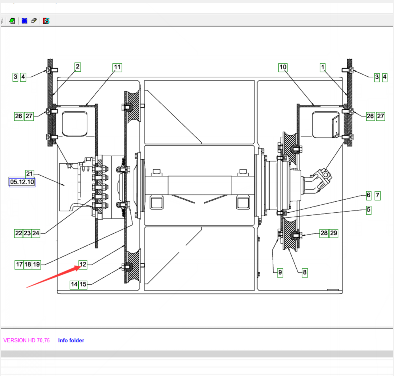Screen dimensions: 394x376
Task: Select part callout number 11
Action: (117, 67)
